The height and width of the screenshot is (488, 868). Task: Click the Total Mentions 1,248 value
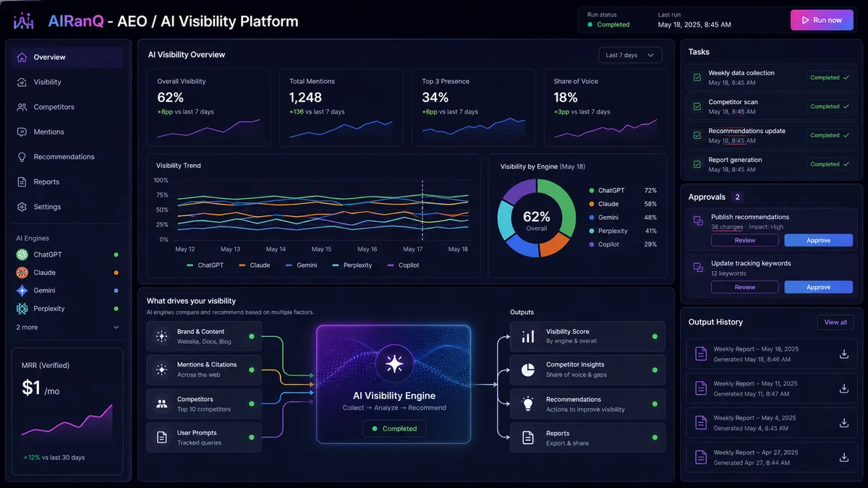pos(305,98)
